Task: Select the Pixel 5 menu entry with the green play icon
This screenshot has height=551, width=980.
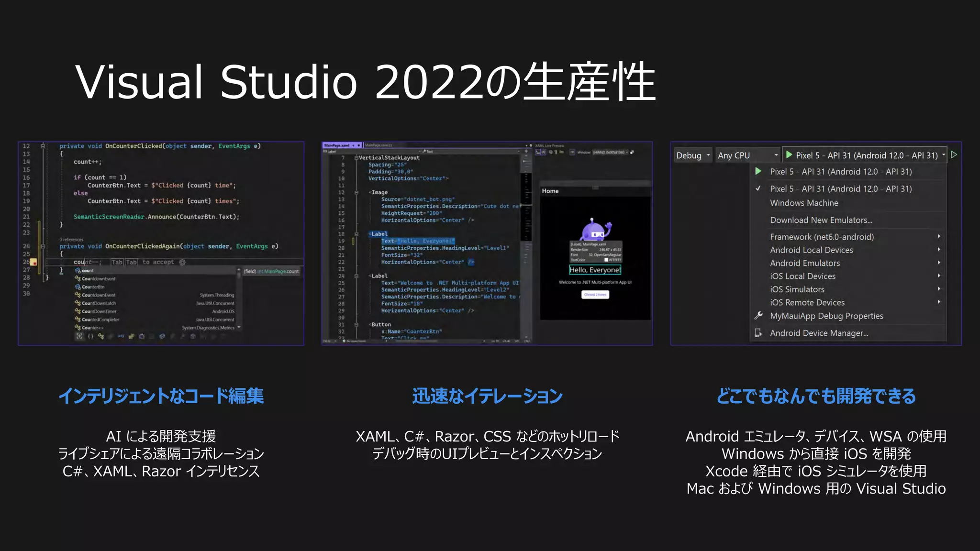Action: (848, 171)
